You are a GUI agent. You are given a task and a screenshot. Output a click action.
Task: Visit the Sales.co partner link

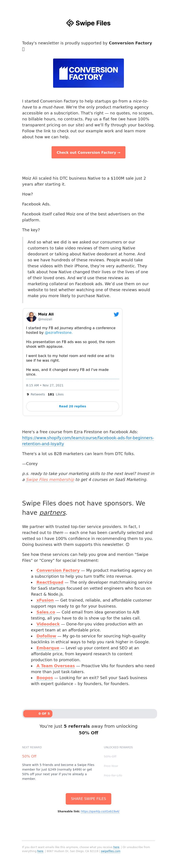(x=46, y=612)
